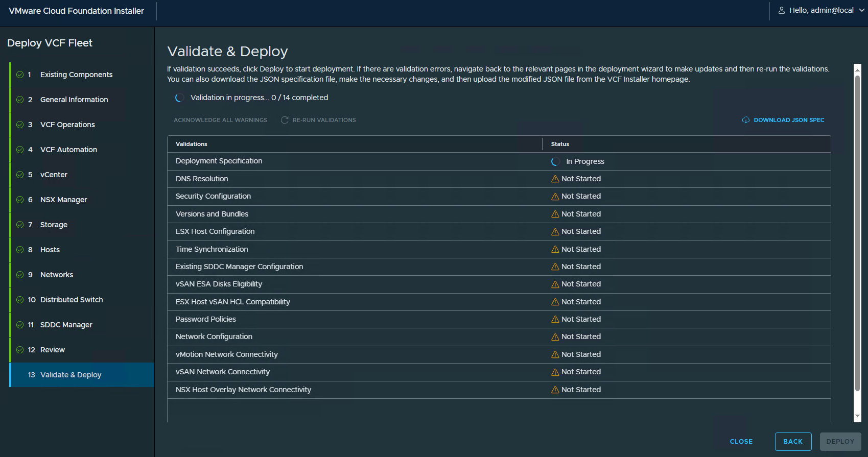Click the Review completed check icon
This screenshot has height=457, width=868.
[x=20, y=350]
